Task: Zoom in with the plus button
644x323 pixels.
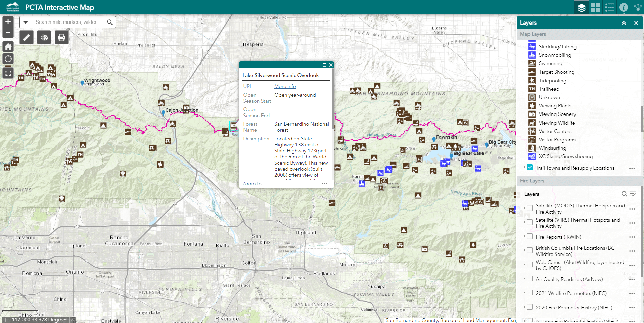Action: 8,21
